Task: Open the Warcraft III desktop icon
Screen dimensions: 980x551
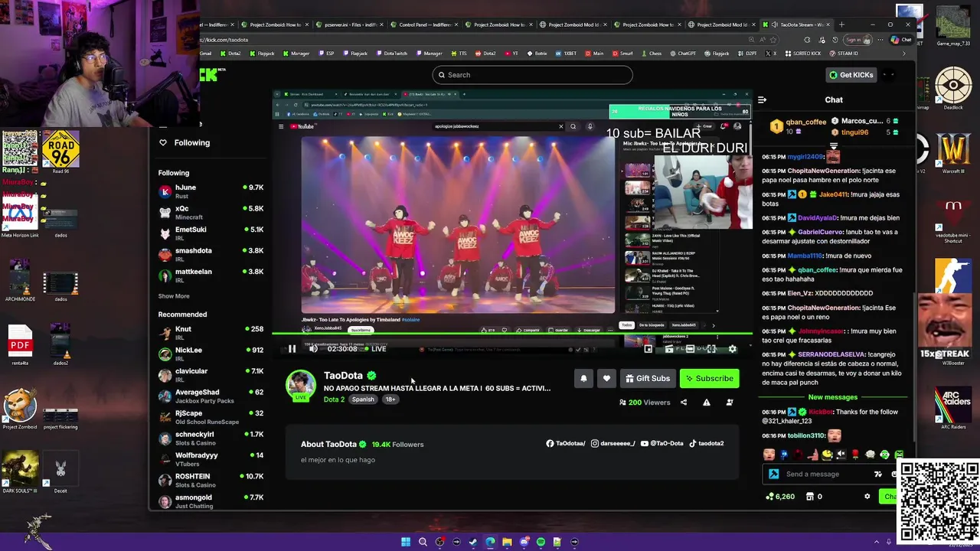Action: click(x=953, y=153)
